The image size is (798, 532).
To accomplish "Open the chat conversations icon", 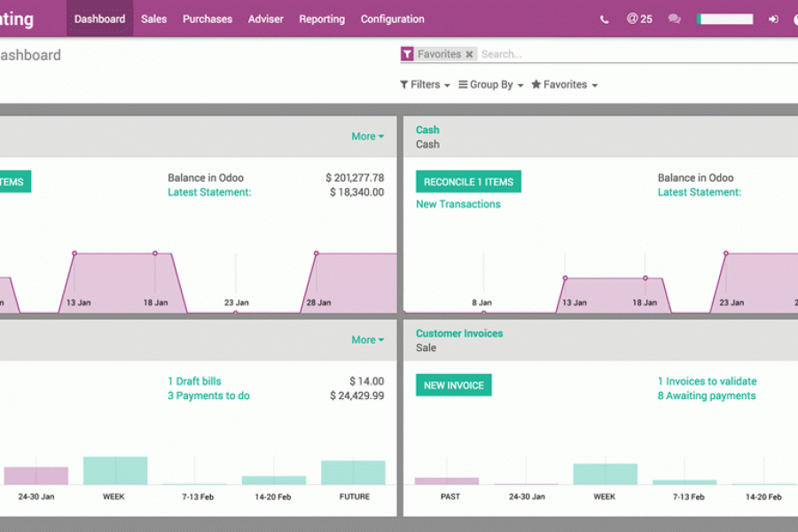I will pos(674,19).
